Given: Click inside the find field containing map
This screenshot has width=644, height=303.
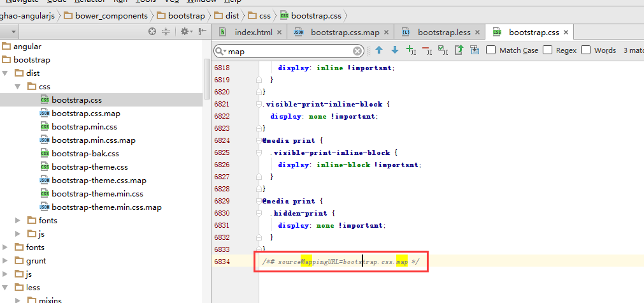Looking at the screenshot, I should coord(289,52).
